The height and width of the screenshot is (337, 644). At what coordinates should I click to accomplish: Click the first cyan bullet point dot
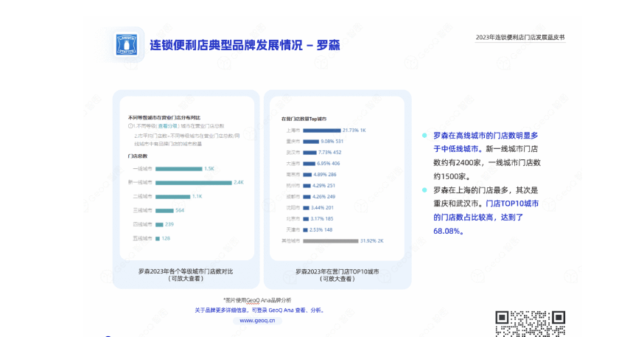[x=424, y=136]
